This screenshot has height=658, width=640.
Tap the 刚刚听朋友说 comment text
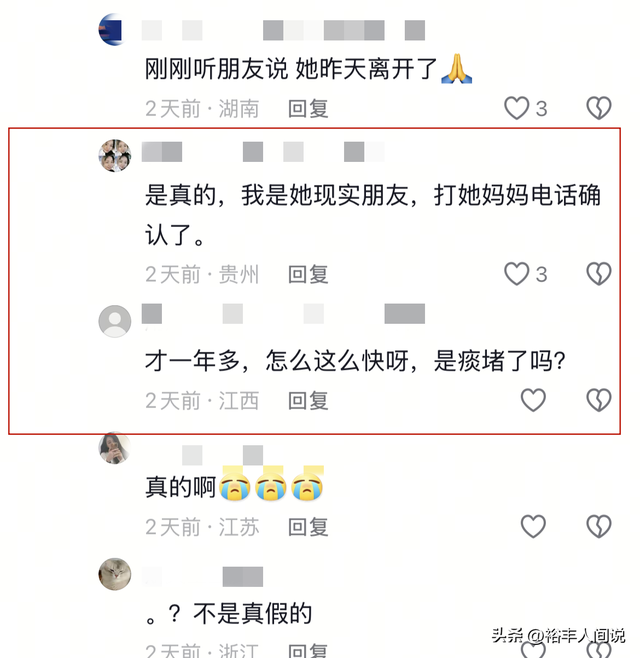pyautogui.click(x=308, y=68)
